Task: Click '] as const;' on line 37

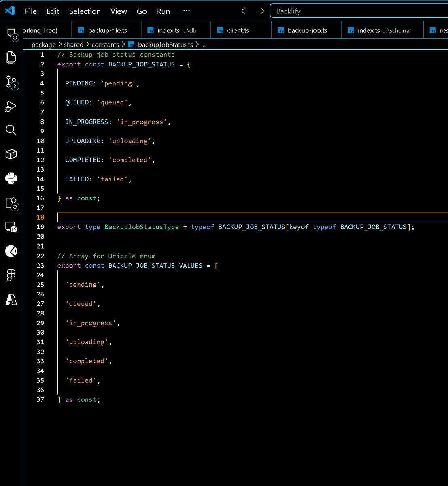Action: point(79,400)
